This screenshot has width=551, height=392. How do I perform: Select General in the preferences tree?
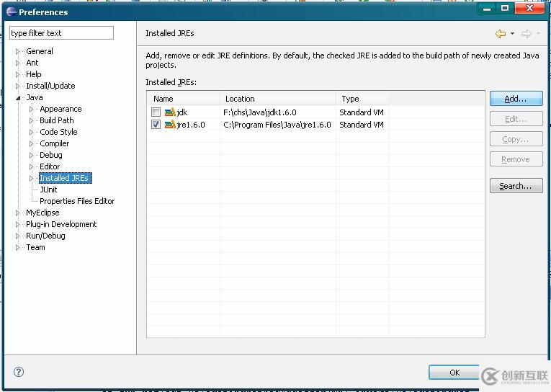40,51
